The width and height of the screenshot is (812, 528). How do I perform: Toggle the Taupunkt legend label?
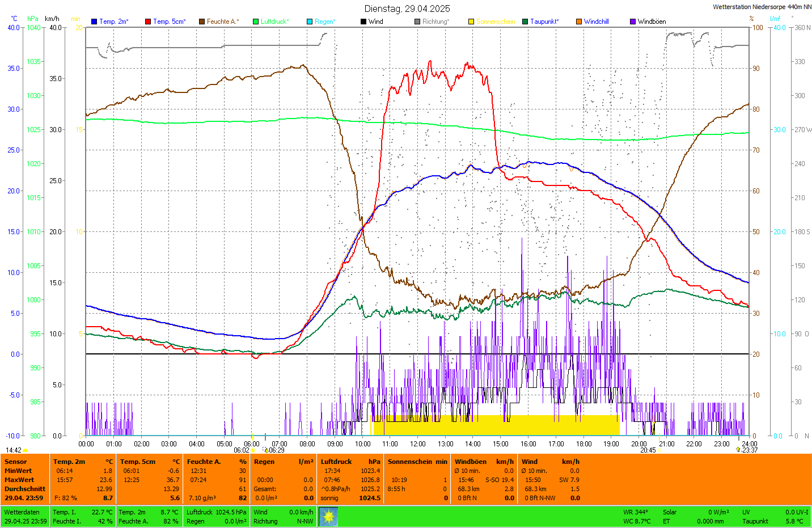[544, 22]
